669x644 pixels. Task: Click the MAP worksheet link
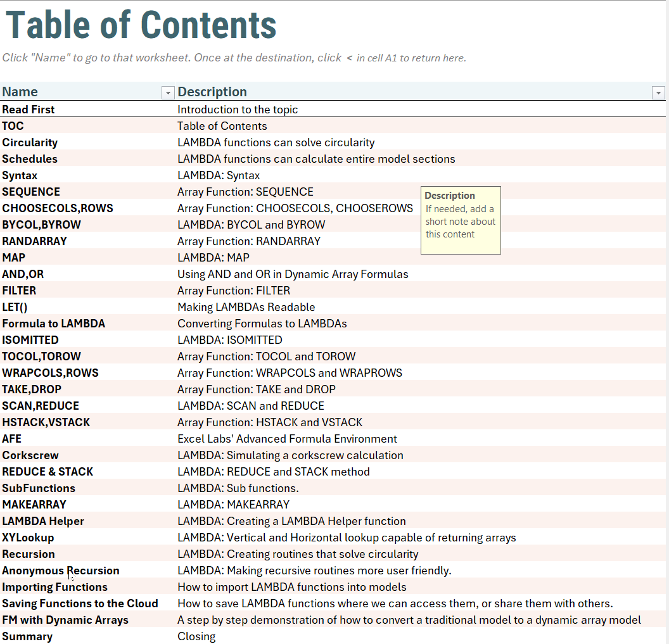click(14, 258)
